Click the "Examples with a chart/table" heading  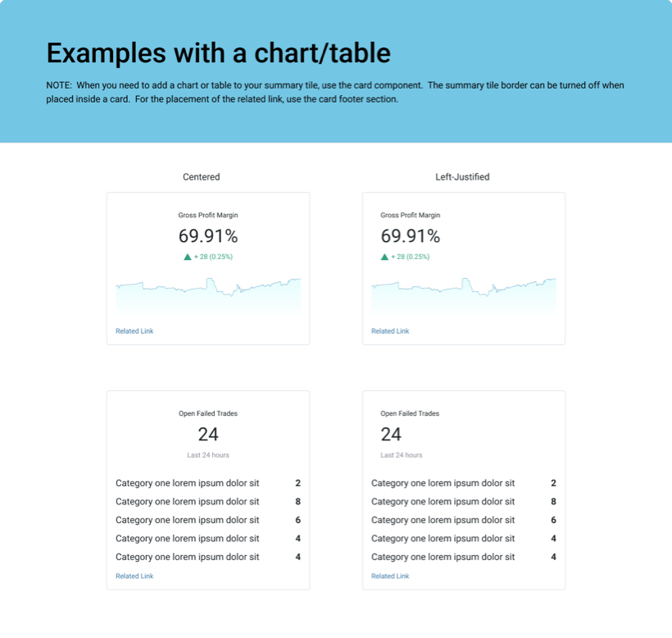click(218, 53)
